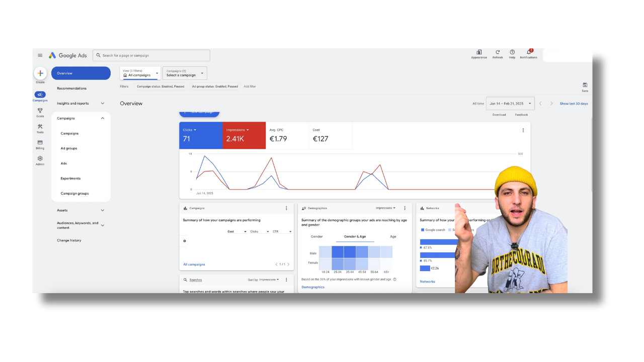Open Admin settings gear icon
The image size is (644, 362).
tap(40, 159)
